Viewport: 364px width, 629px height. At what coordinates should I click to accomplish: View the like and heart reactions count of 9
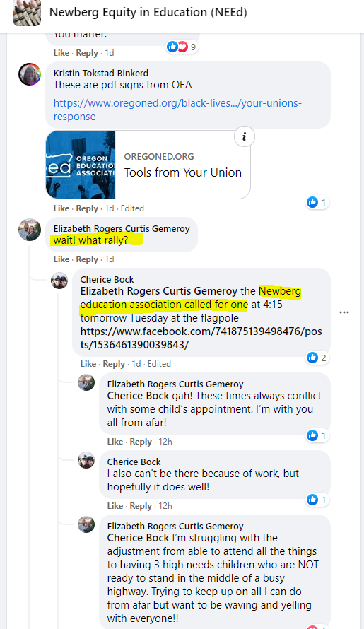182,47
